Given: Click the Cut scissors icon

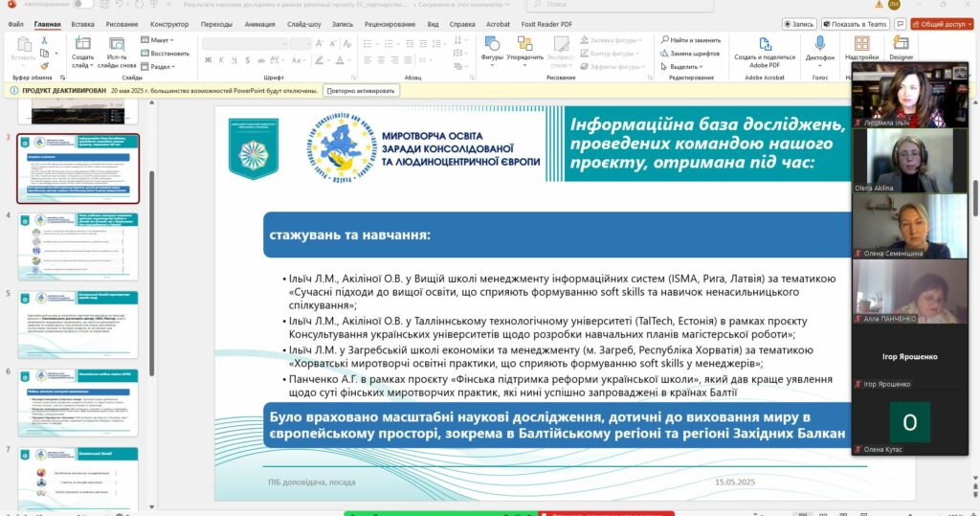Looking at the screenshot, I should tap(44, 40).
